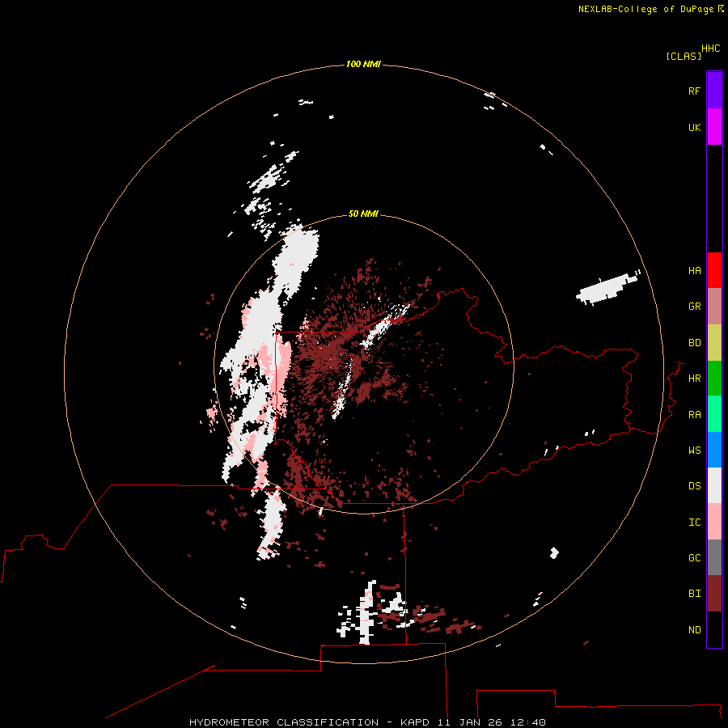Click the WS legend label
The height and width of the screenshot is (728, 728).
point(695,450)
